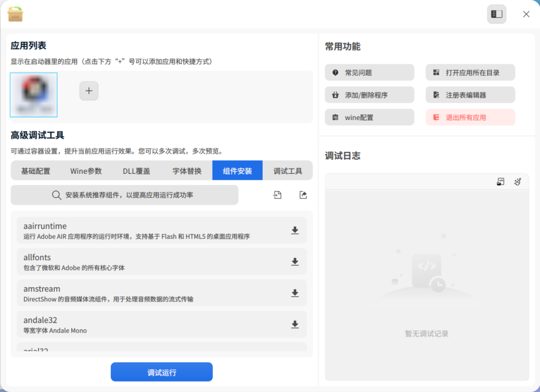Click the log file icon in debug panel

click(500, 182)
